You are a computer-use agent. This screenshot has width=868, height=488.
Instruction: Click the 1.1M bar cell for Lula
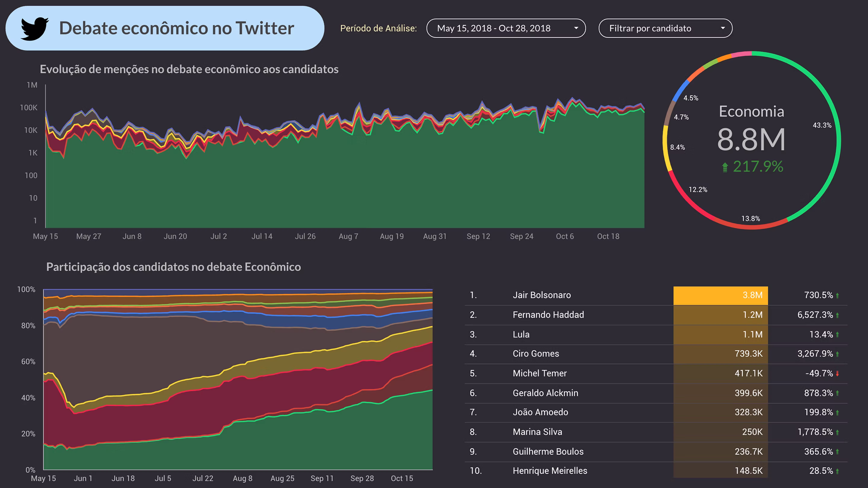[720, 334]
